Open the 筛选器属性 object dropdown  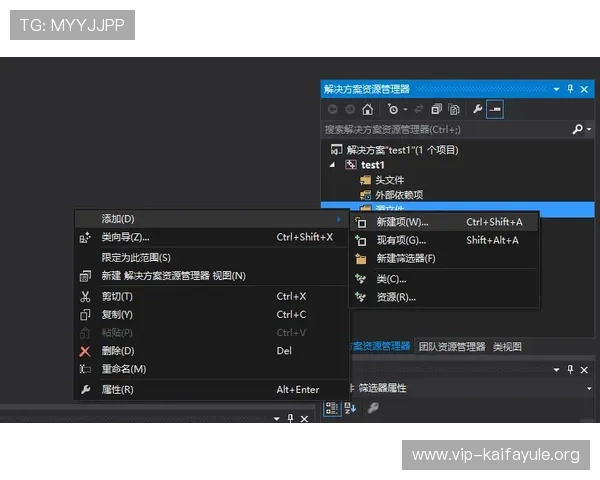point(589,389)
